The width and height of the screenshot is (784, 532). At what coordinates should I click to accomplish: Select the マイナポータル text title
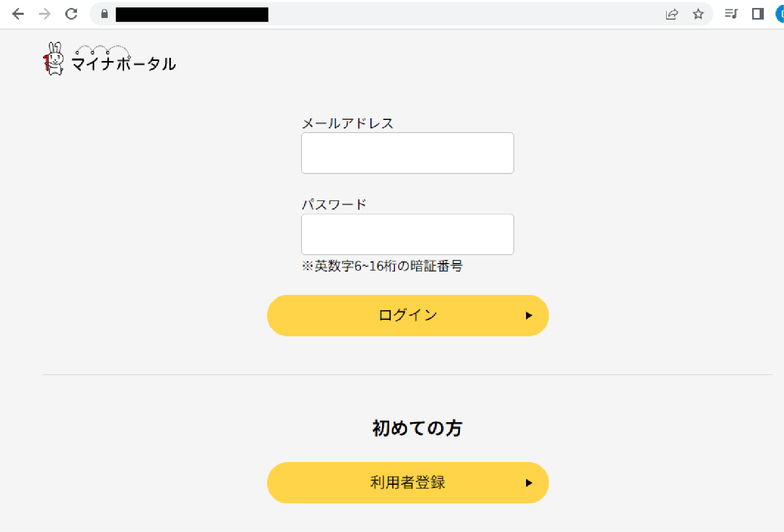(x=123, y=64)
